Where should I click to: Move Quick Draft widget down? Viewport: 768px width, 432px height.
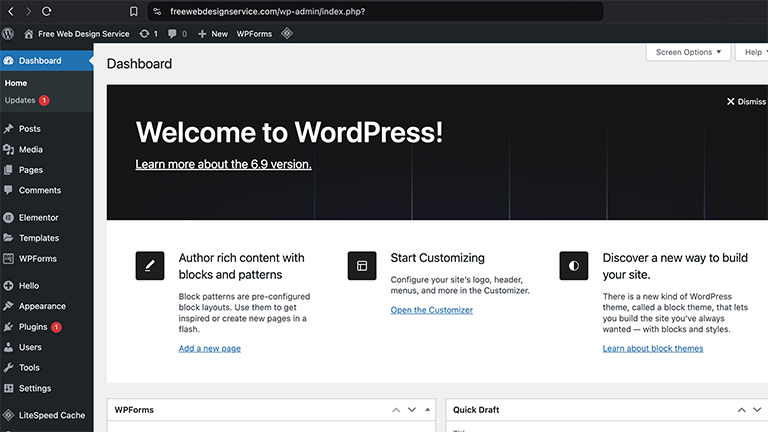[757, 410]
